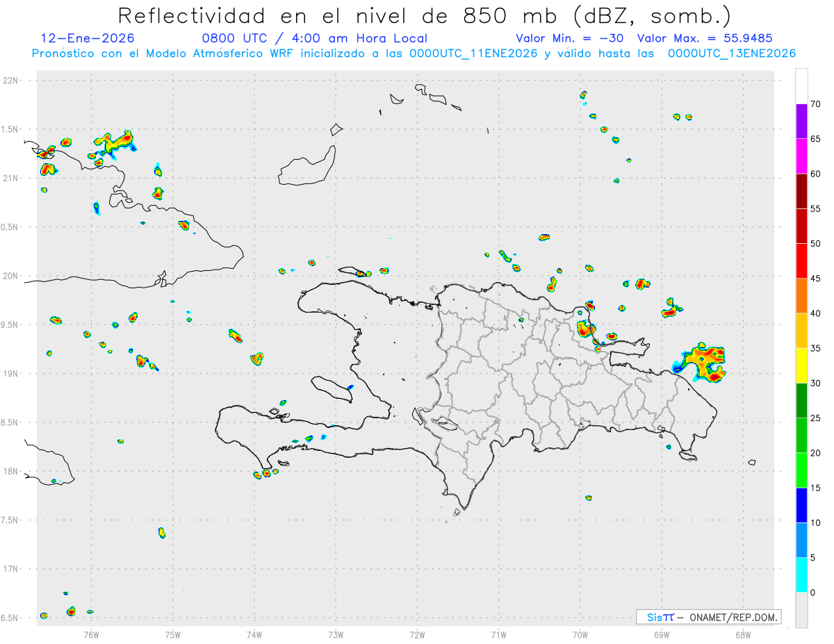Click the magenta 60-65 dBZ color band
The width and height of the screenshot is (834, 644).
click(x=801, y=156)
